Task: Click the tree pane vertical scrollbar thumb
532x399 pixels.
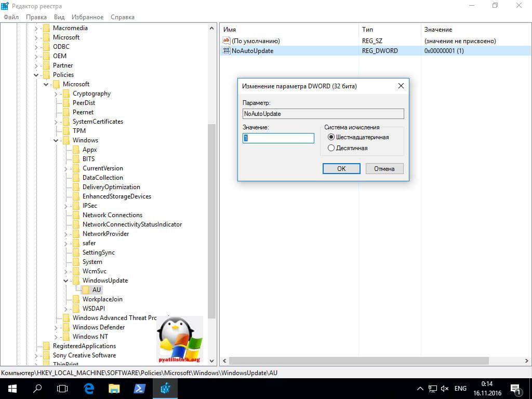Action: coord(212,221)
